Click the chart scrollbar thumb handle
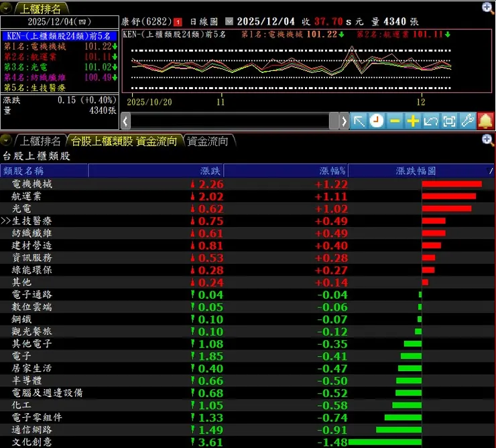This screenshot has height=448, width=496. click(x=334, y=121)
